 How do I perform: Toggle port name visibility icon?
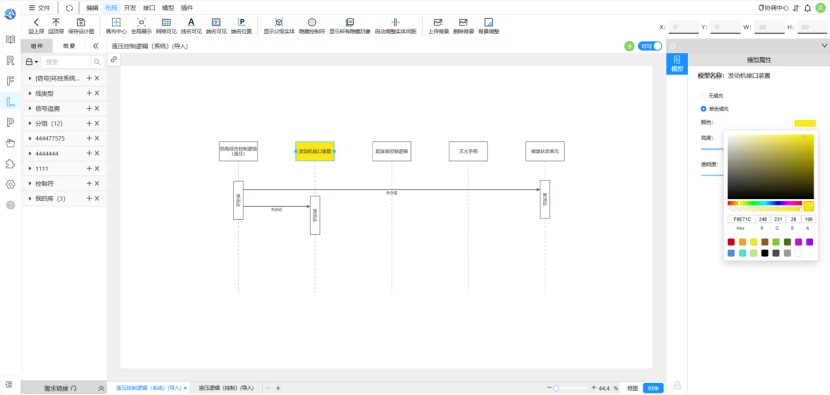click(x=216, y=22)
